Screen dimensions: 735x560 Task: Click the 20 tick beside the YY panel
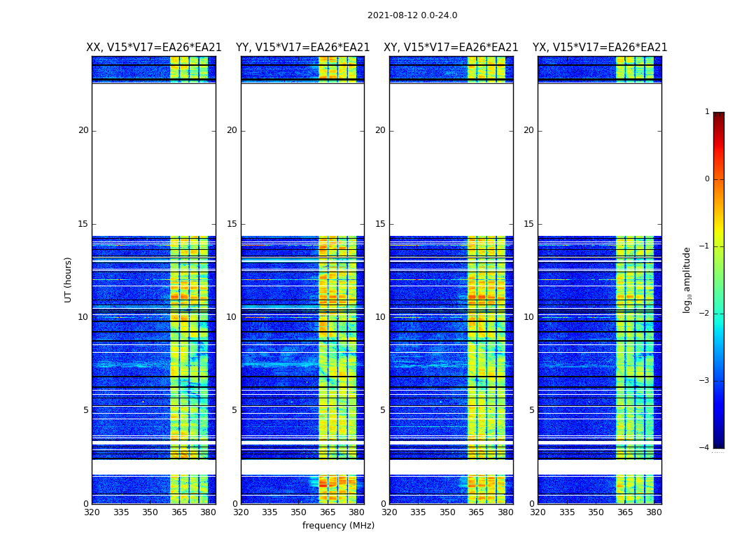coord(231,130)
